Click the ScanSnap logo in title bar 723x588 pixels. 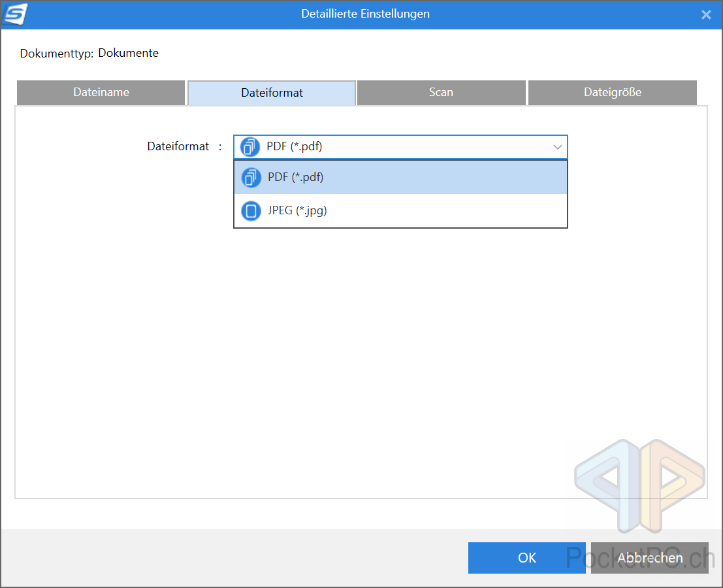click(x=15, y=14)
